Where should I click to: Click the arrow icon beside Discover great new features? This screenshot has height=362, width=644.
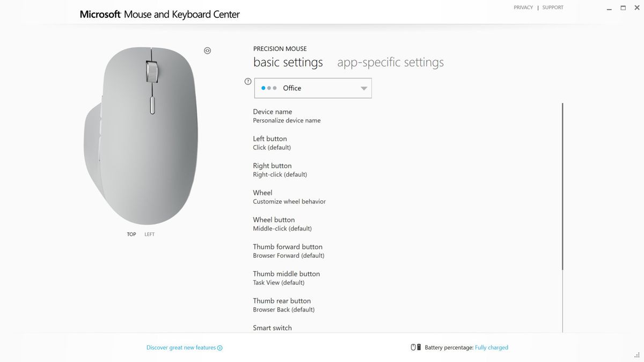pos(220,348)
